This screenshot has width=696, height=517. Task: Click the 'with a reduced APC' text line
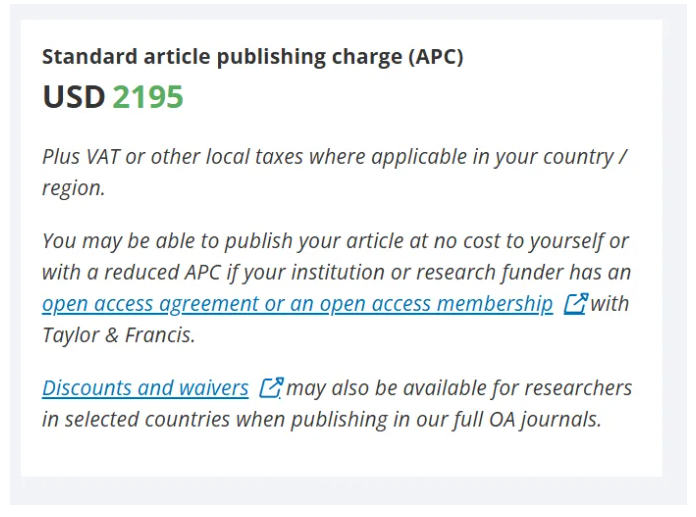pos(336,272)
